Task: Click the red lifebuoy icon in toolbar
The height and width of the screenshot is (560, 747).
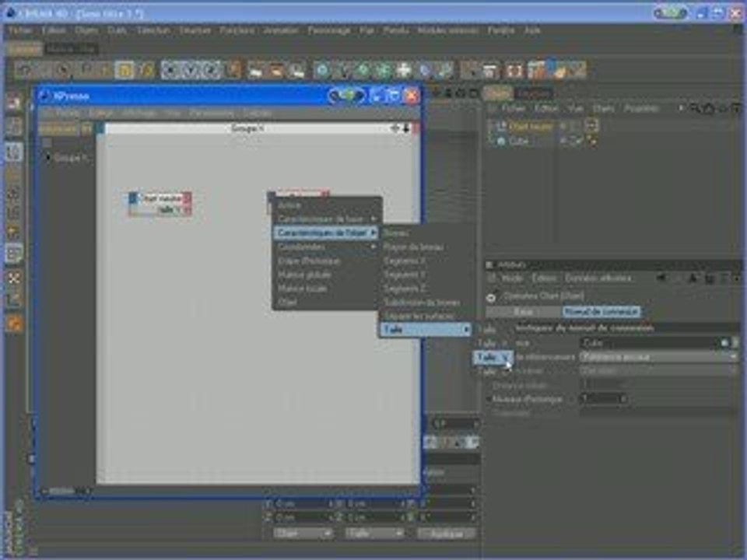Action: point(514,70)
